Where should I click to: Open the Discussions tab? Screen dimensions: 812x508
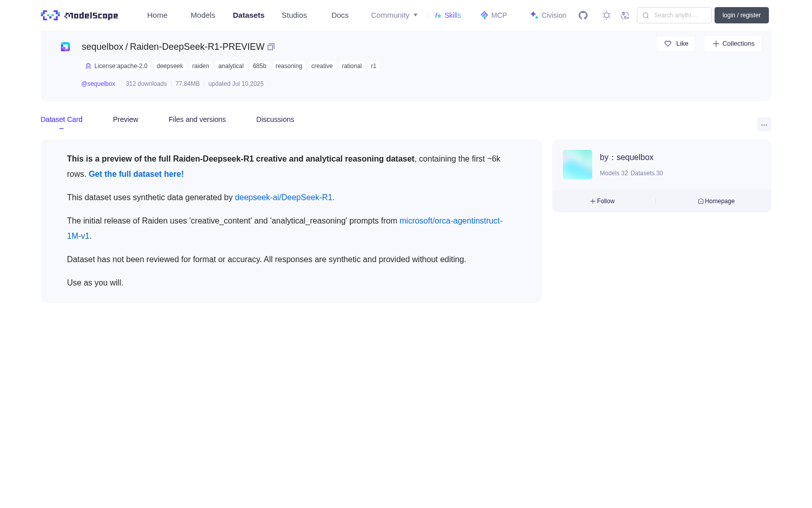275,119
